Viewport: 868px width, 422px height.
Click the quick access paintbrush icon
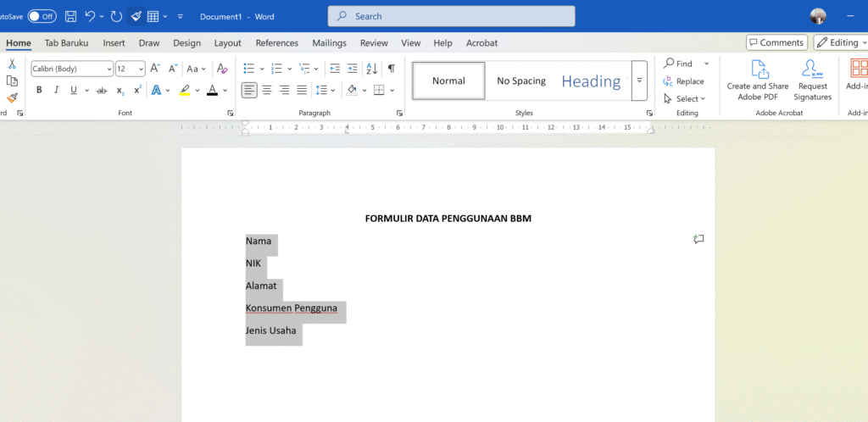coord(136,17)
